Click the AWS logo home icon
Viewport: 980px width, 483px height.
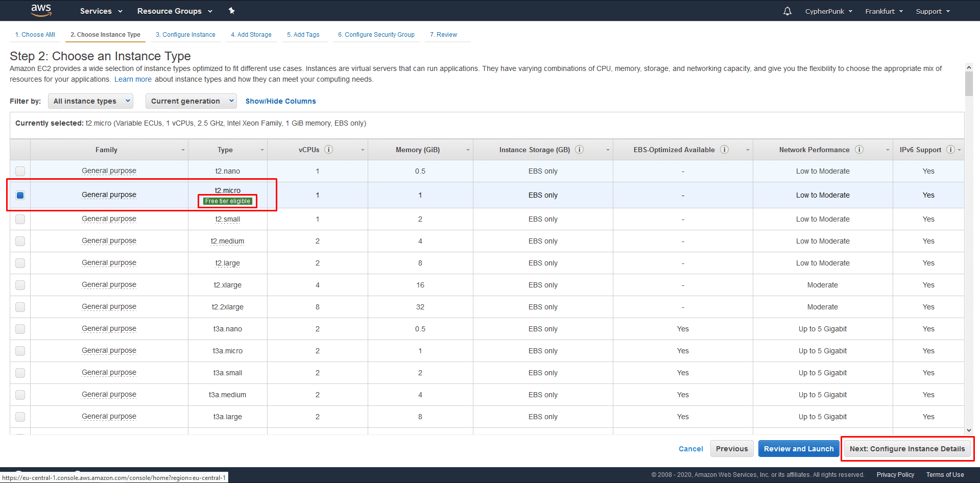tap(41, 10)
